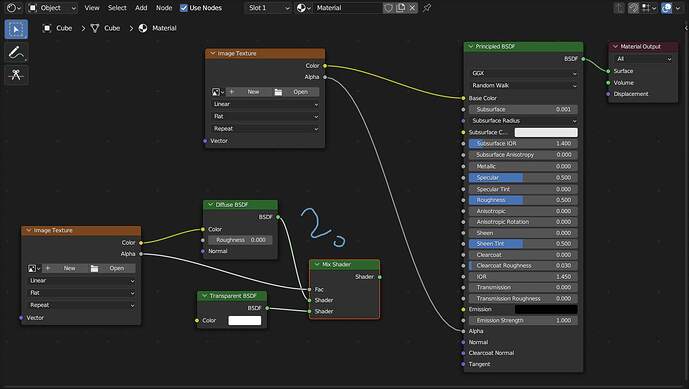Click New in Diffuse-linked Image Texture

click(x=65, y=268)
